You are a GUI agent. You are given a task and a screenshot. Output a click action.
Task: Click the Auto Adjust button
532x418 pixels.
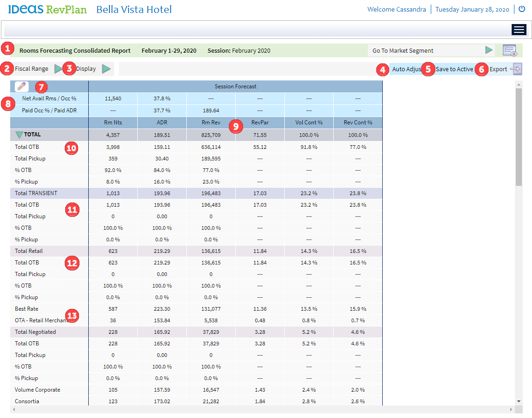click(x=406, y=69)
